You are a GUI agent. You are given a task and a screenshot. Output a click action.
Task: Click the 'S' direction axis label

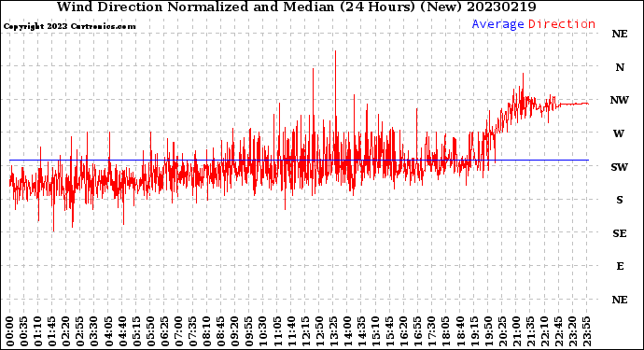pyautogui.click(x=620, y=200)
